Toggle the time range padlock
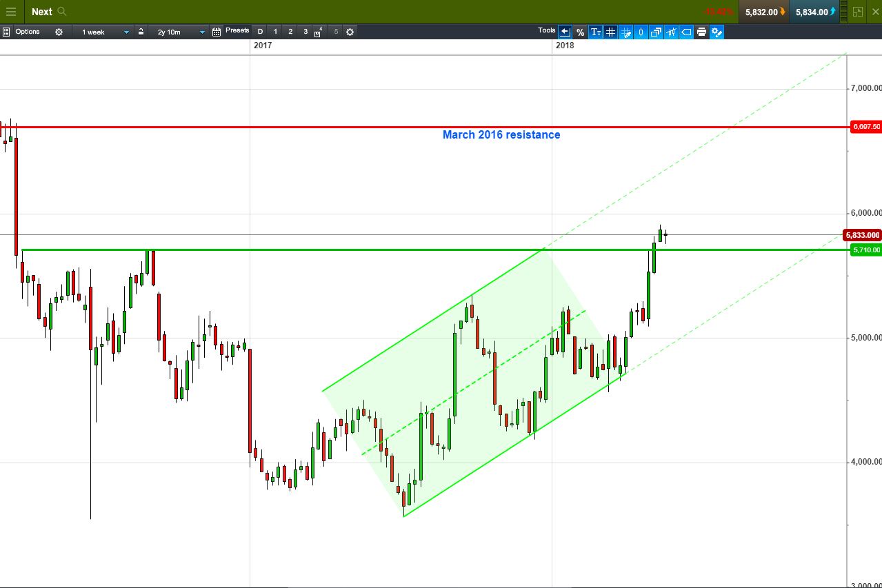Image resolution: width=882 pixels, height=588 pixels. point(141,32)
